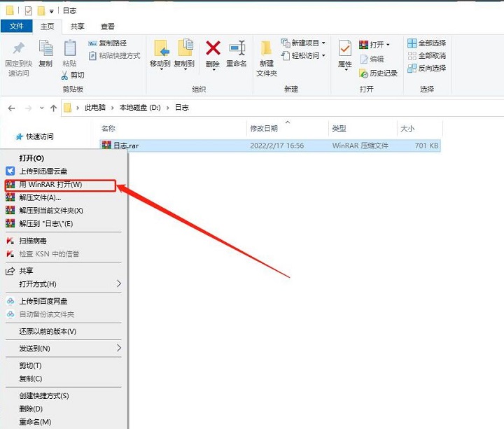Open History (历史记录) in the ribbon
Screen dimensions: 504x429
[378, 73]
